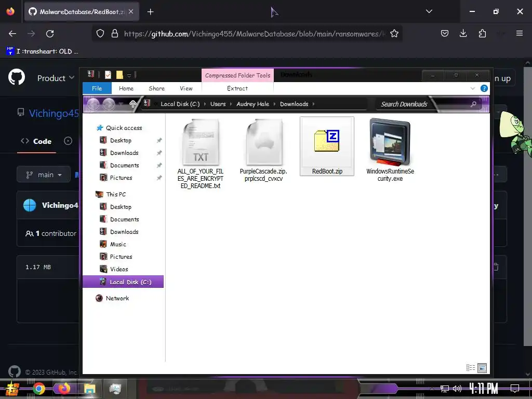Reload the Firefox page
Viewport: 532px width, 399px height.
50,34
